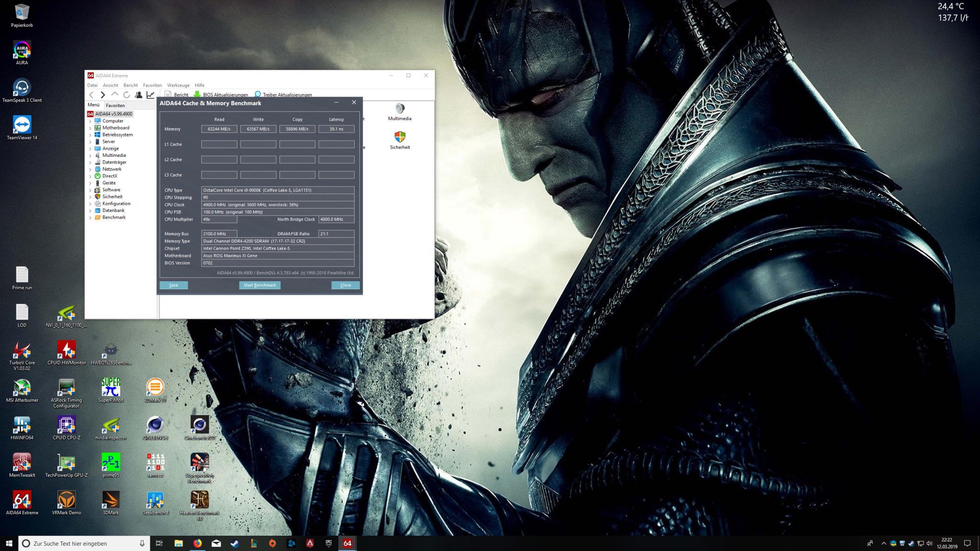Click the refresh icon in AIDA64 toolbar
Screen dimensions: 980x551
[x=126, y=95]
